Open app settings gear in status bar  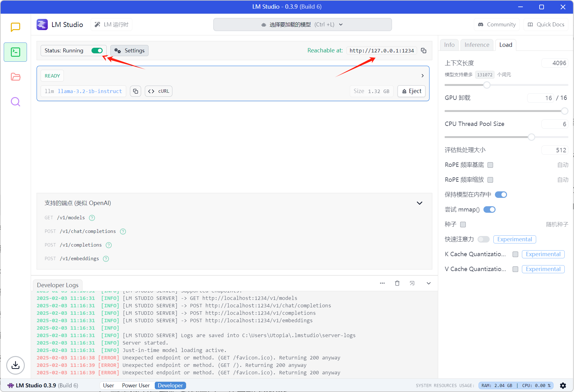[563, 385]
